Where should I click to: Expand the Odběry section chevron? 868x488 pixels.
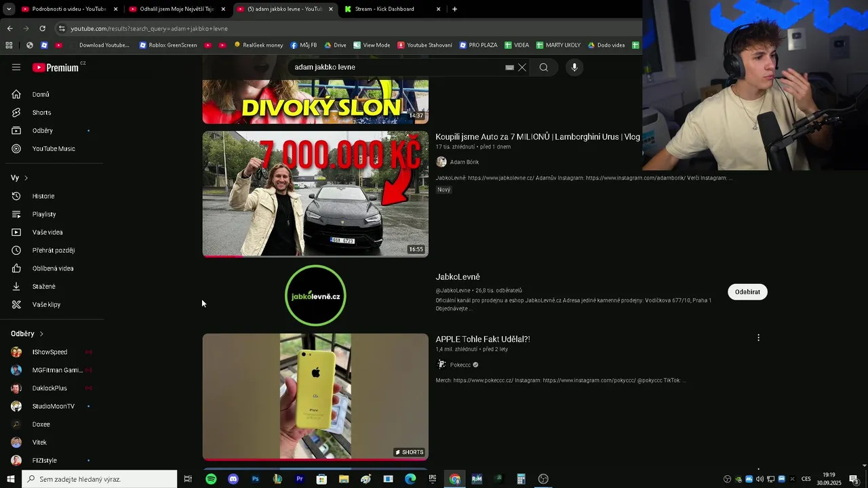[41, 333]
